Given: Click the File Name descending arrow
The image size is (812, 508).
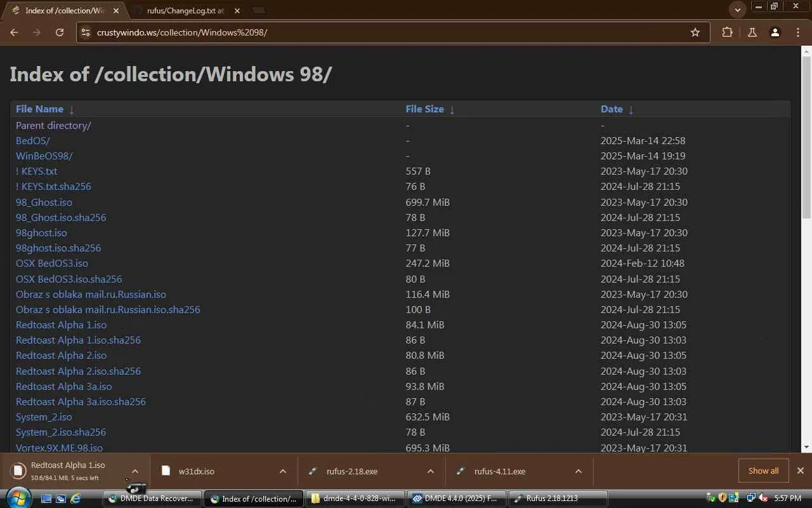Looking at the screenshot, I should [72, 110].
